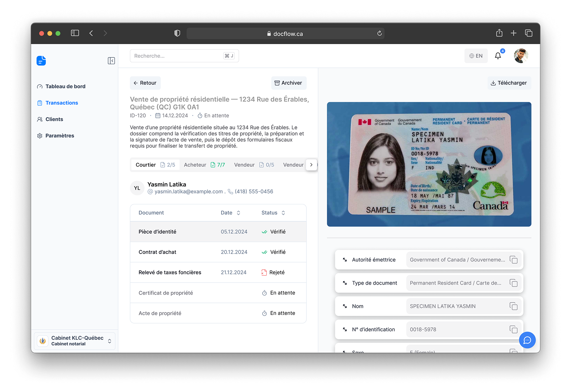Copy the Autorité émettrice value

point(514,260)
